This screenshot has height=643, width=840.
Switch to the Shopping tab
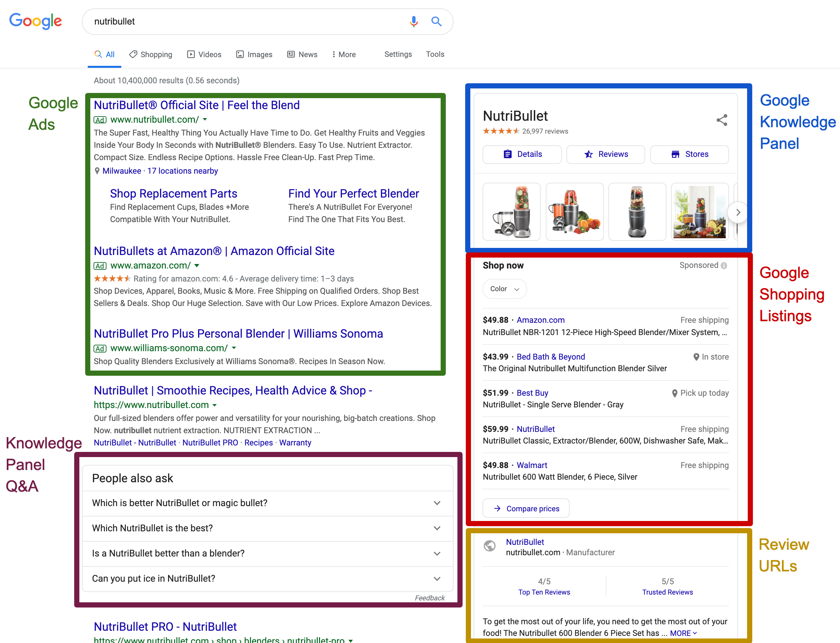[x=151, y=54]
